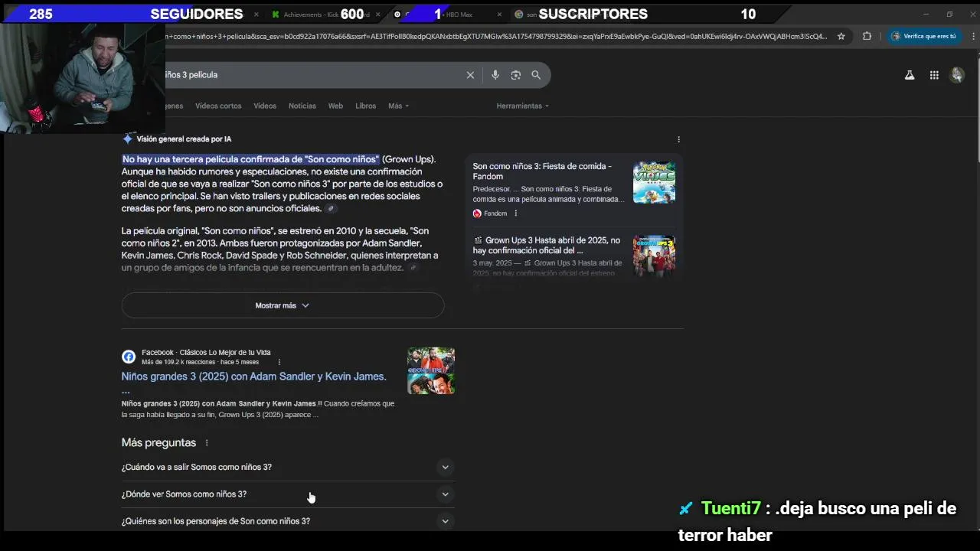Switch to the Noticias tab
The image size is (980, 551).
302,106
